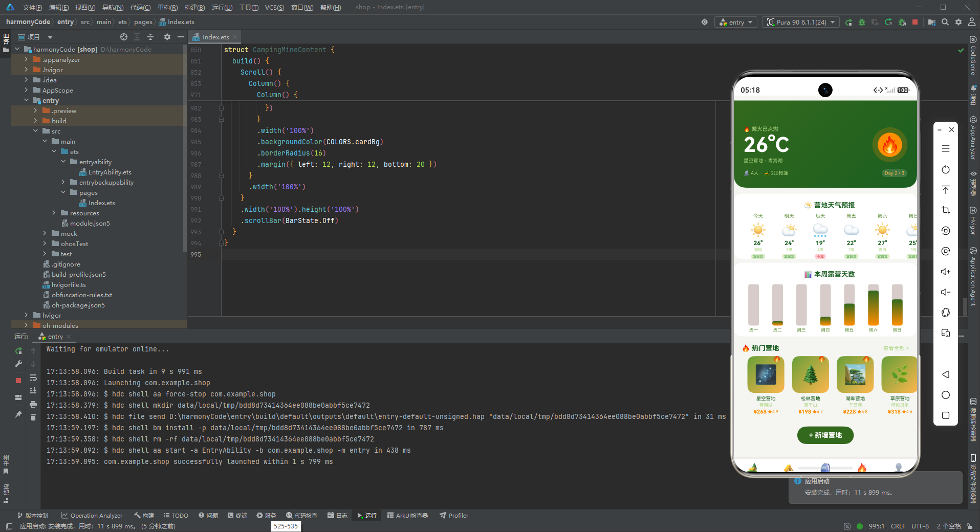Toggle soft-wrap in the run console
980x532 pixels.
(33, 378)
